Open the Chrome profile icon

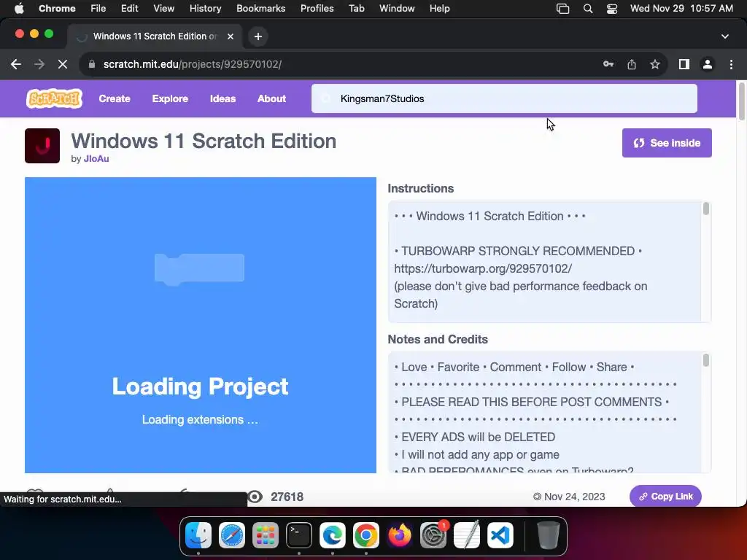[708, 64]
